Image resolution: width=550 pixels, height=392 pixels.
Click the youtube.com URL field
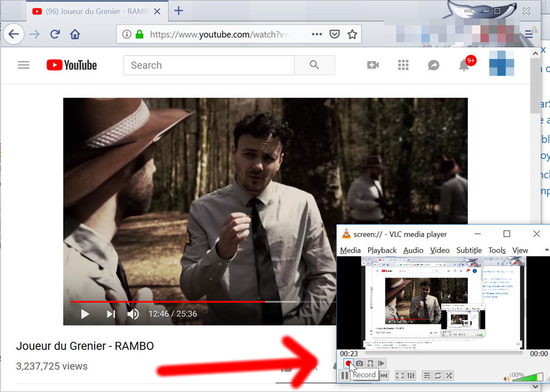(219, 34)
